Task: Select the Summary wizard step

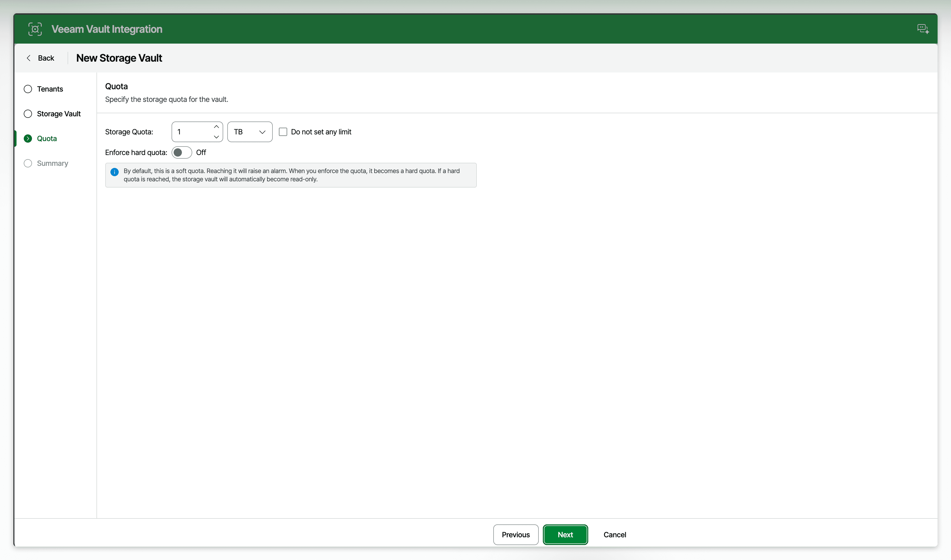Action: click(46, 163)
